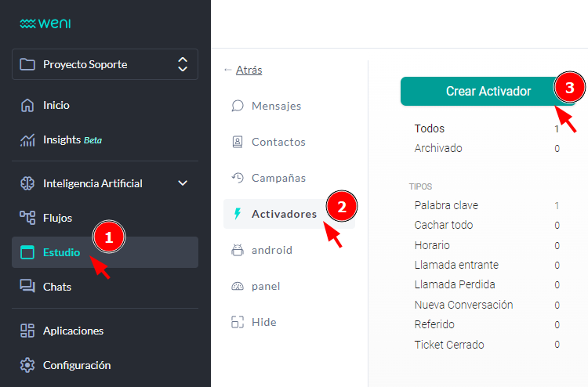The height and width of the screenshot is (387, 588).
Task: Select the Activadores lightning item
Action: point(283,214)
